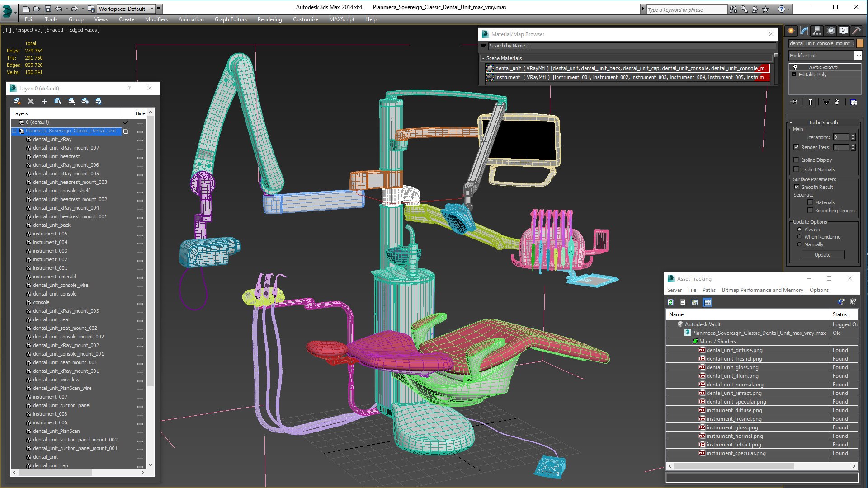Click the key Subscription Center icon

pos(744,9)
